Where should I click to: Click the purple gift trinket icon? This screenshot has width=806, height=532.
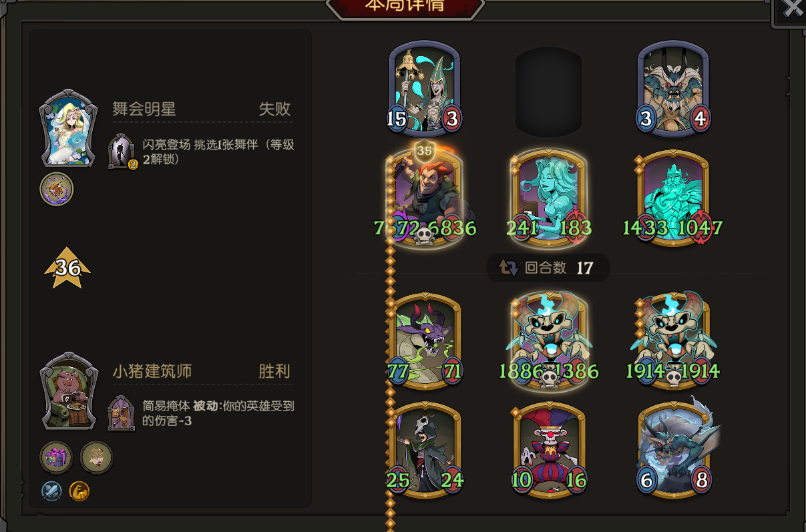(x=56, y=458)
